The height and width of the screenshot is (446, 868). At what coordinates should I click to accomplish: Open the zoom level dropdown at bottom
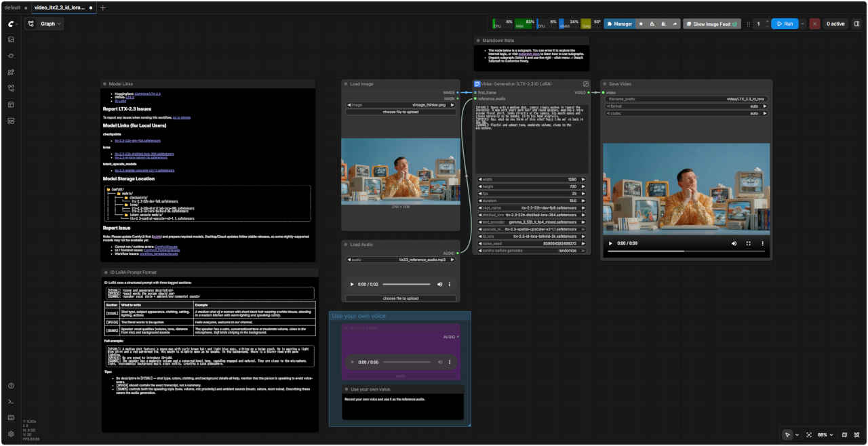824,434
